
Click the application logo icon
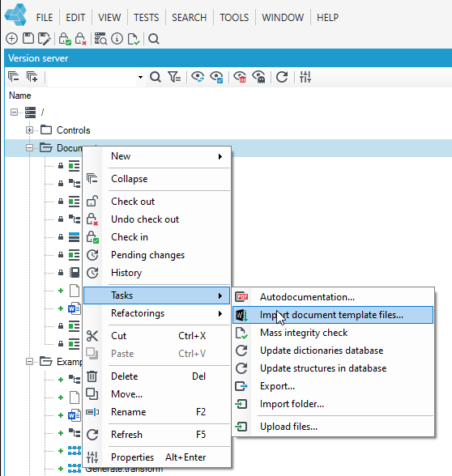(16, 15)
